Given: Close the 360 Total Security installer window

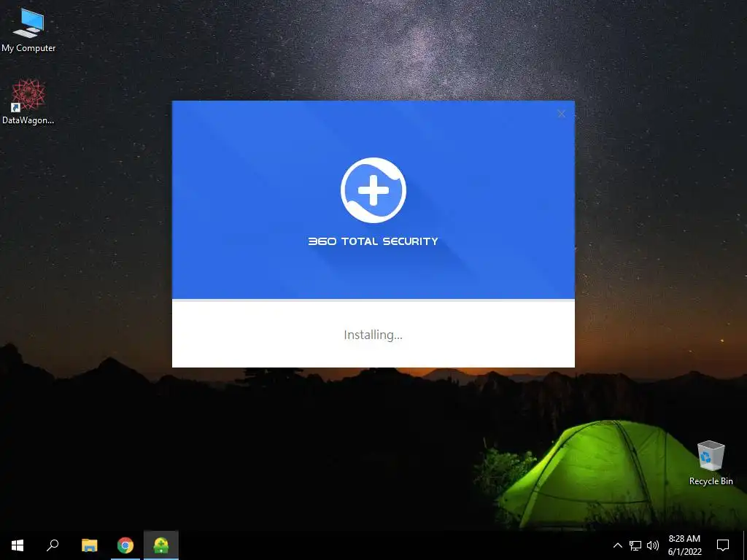Looking at the screenshot, I should [x=561, y=114].
